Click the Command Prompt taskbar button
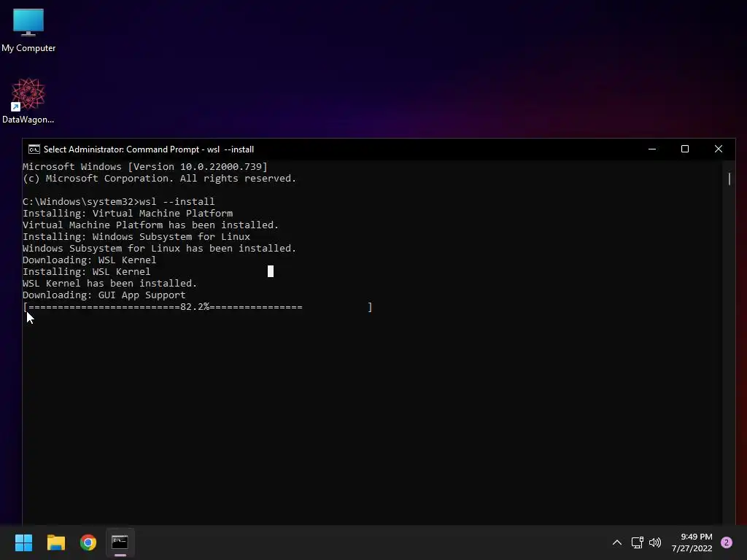This screenshot has height=560, width=747. click(120, 542)
